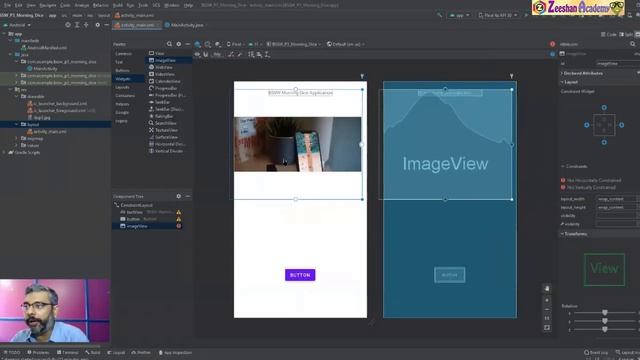Click the select design surface icon
Viewport: 640px width, 360px height.
(x=198, y=44)
